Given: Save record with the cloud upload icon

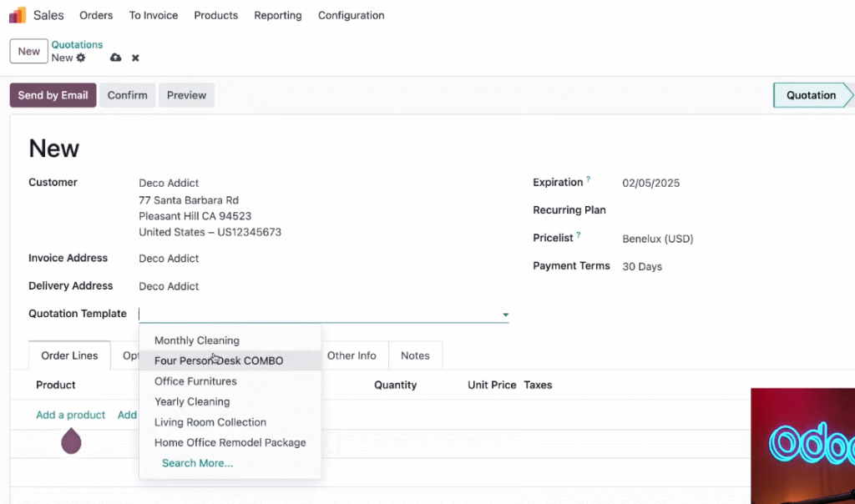Looking at the screenshot, I should point(115,58).
